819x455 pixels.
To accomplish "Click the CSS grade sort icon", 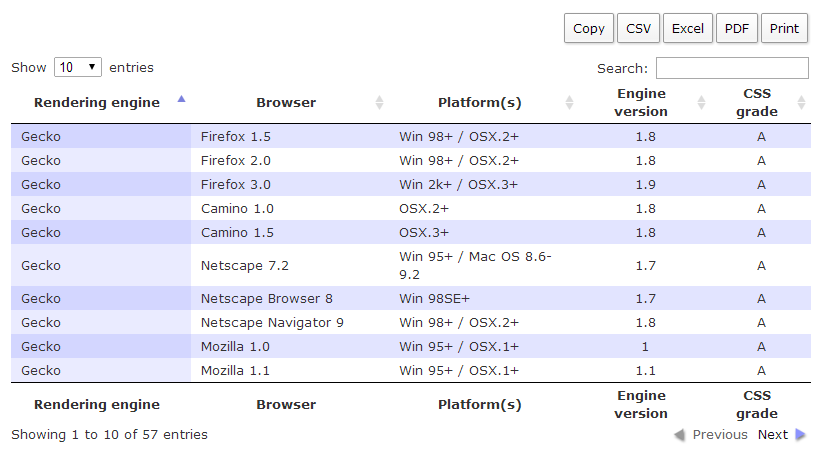I will click(801, 102).
